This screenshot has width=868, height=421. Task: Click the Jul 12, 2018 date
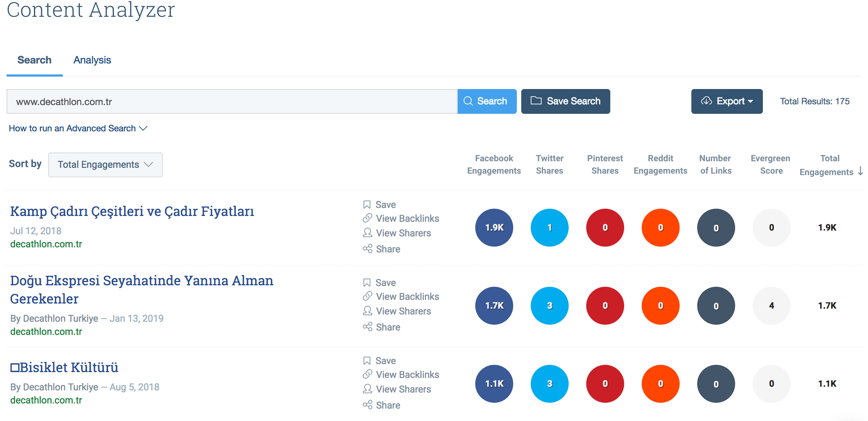pos(36,231)
